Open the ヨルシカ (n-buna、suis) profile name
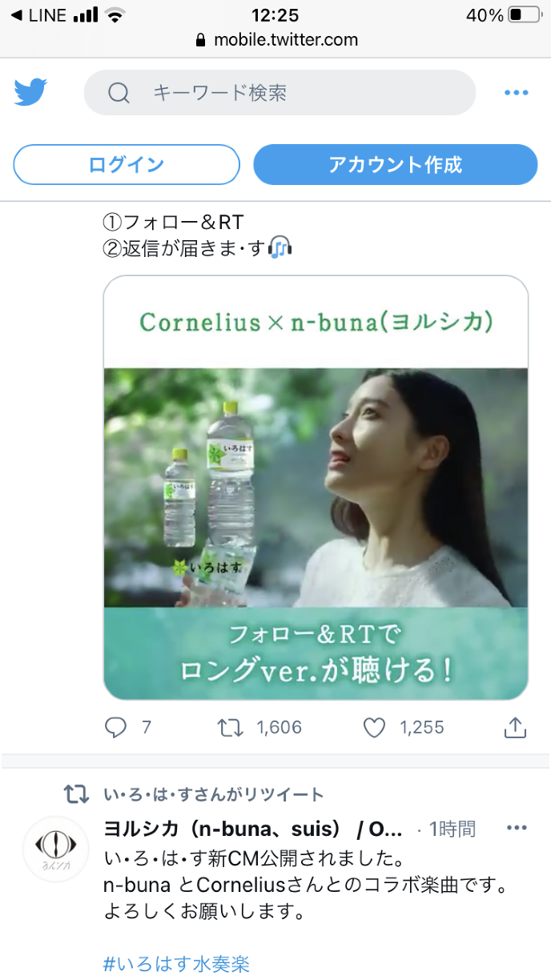 click(252, 829)
